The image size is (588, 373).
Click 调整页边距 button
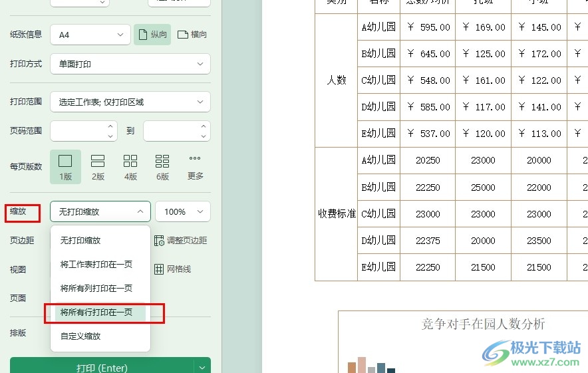[x=180, y=240]
